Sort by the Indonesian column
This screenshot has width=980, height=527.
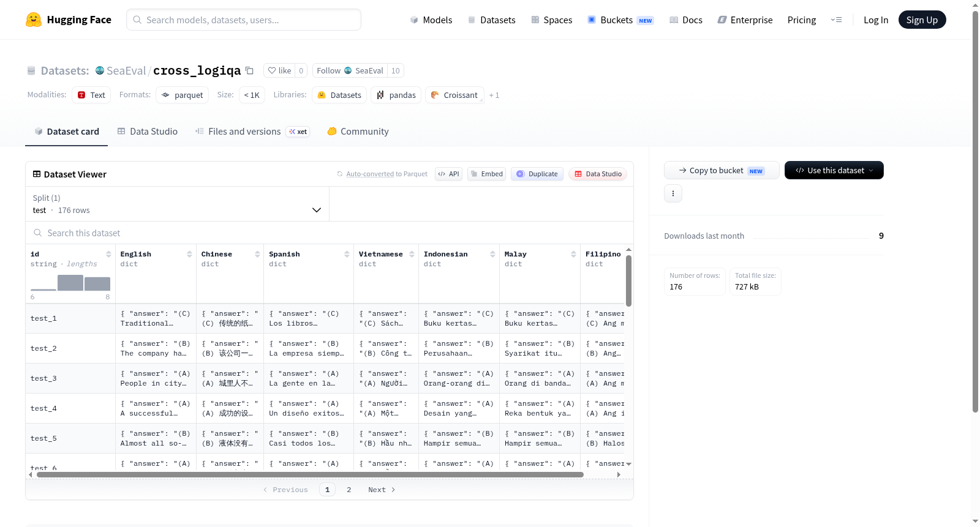click(x=492, y=254)
